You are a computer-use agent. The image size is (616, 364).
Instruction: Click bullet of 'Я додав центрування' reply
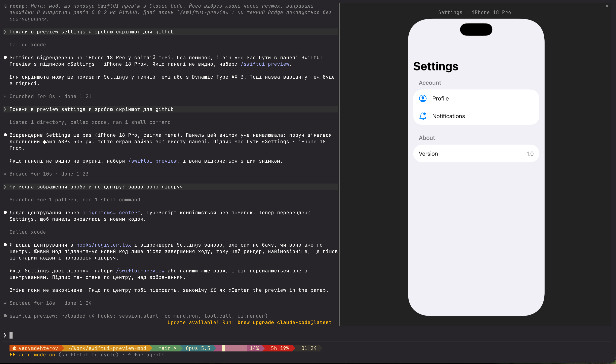5,245
